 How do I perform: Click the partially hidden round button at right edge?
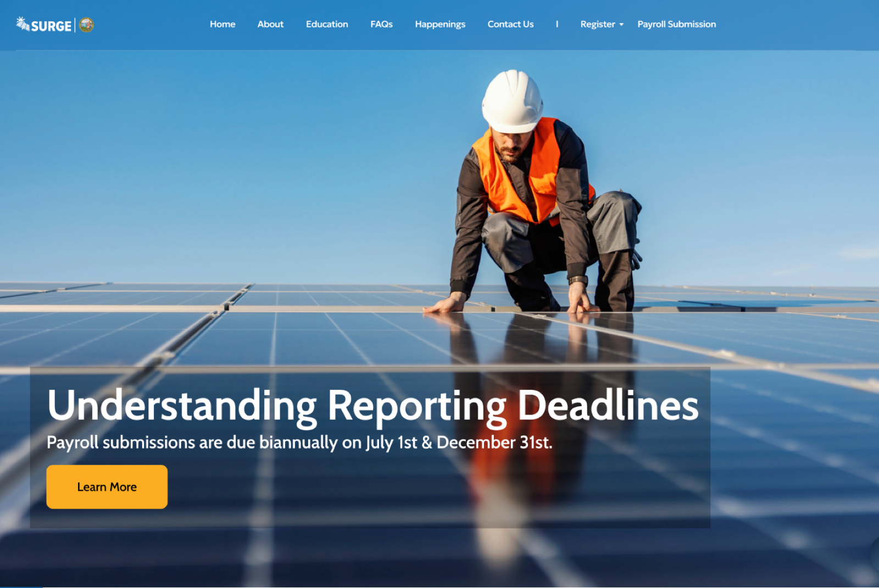coord(875,555)
